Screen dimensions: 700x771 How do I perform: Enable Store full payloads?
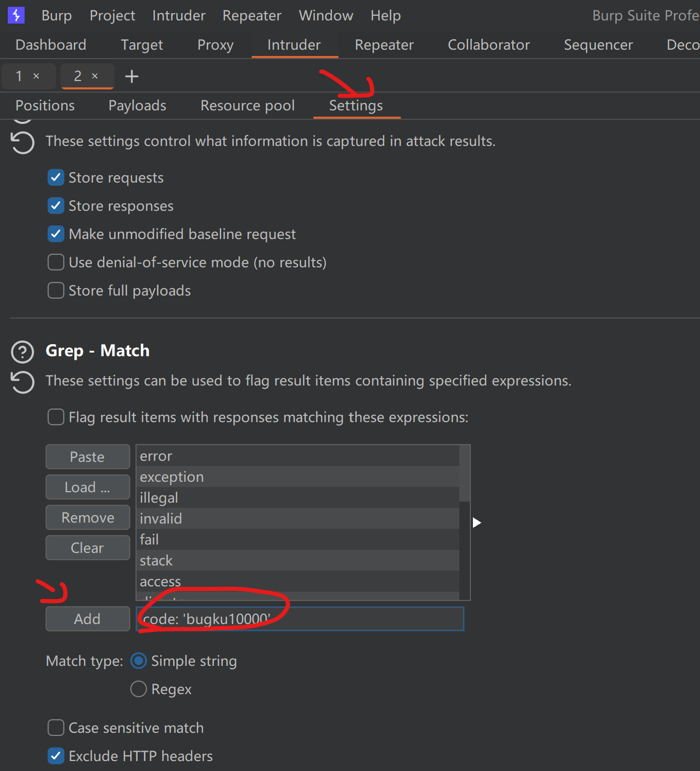pos(56,290)
